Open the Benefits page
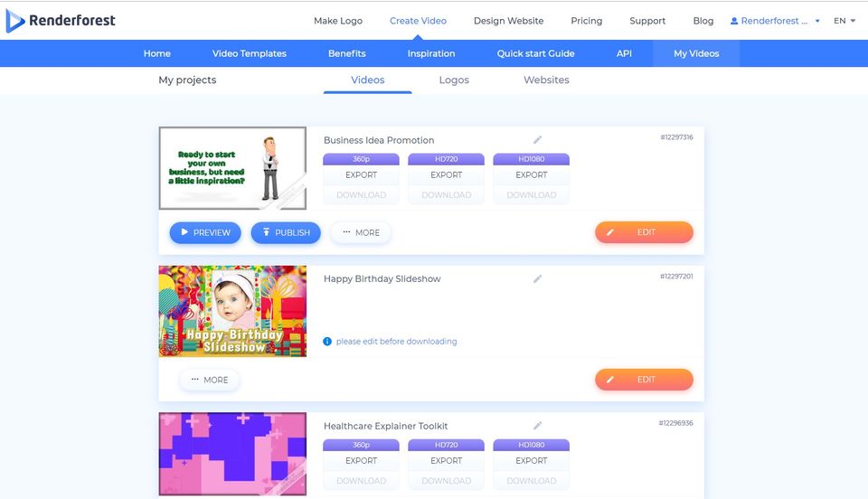 point(347,53)
